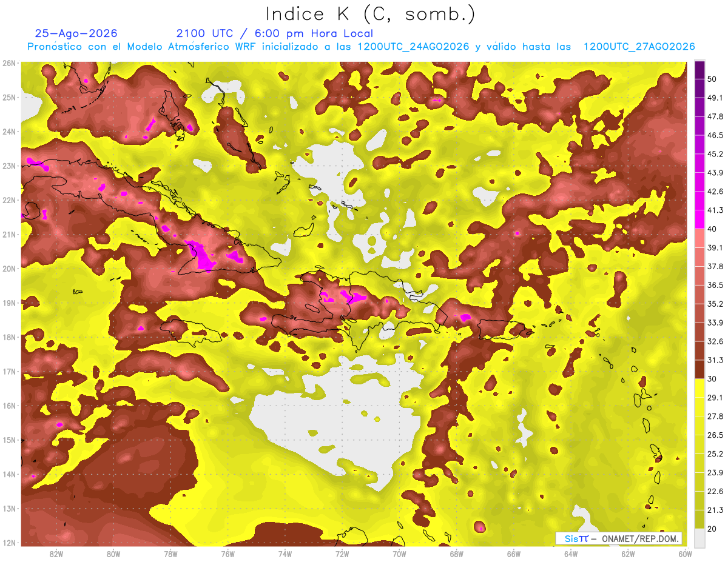Click legend value '49.1'
Viewport: 728px width, 562px height.
point(715,97)
